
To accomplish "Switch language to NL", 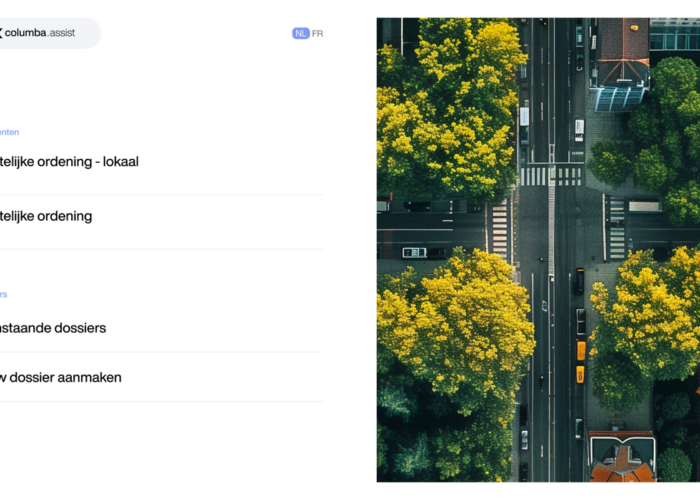I will pyautogui.click(x=300, y=33).
